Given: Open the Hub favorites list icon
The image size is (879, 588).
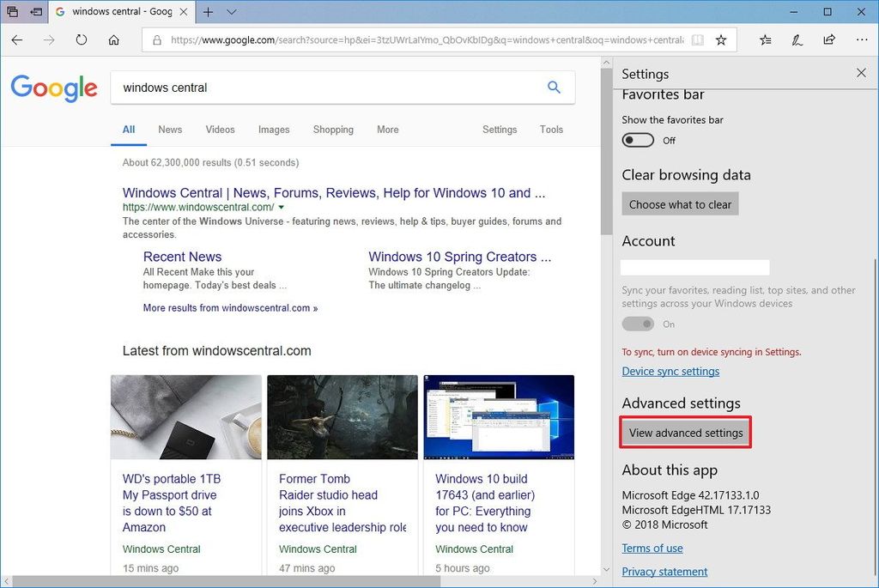Looking at the screenshot, I should click(x=765, y=39).
